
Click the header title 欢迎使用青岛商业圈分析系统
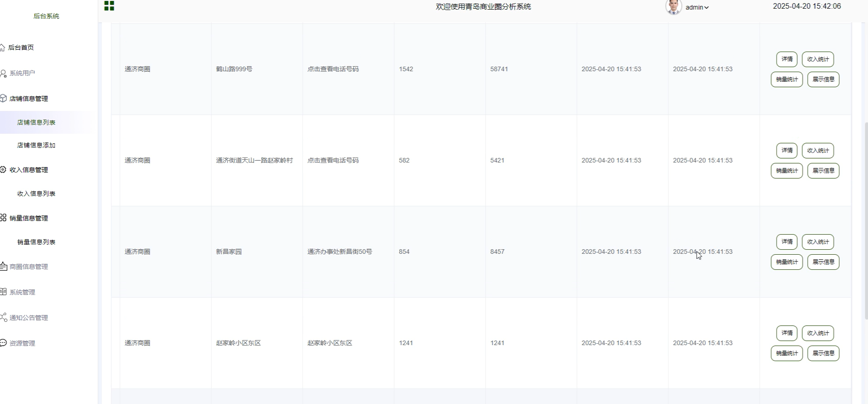[483, 6]
